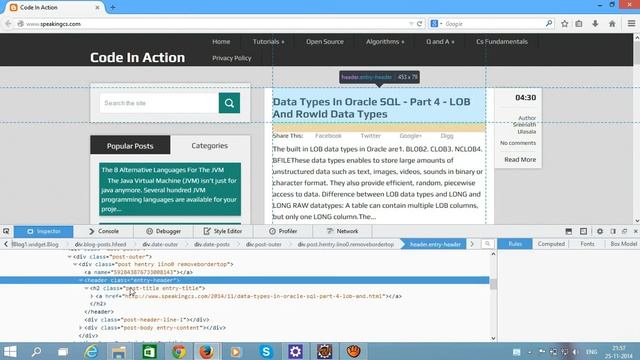Viewport: 640px width, 360px height.
Task: Open the bookmarks list icon
Action: tap(579, 24)
